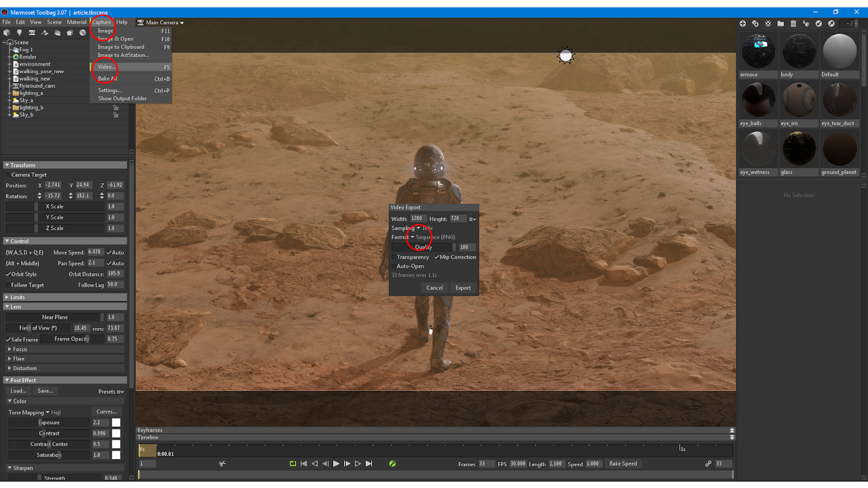The image size is (868, 488).
Task: Add a fog object with cloud icon
Action: 58,33
